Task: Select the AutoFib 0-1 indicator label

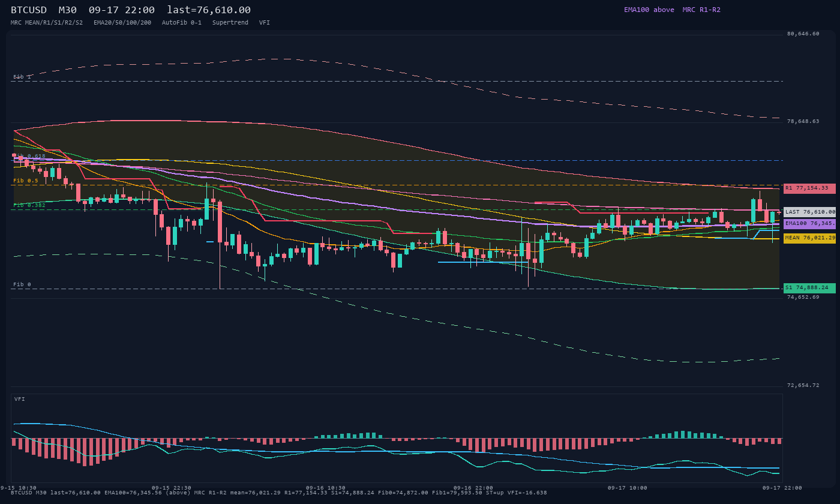Action: (182, 22)
